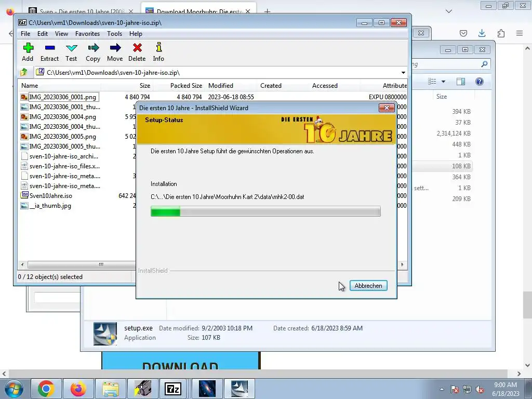Click Abbrechen to cancel the installation

coord(368,286)
